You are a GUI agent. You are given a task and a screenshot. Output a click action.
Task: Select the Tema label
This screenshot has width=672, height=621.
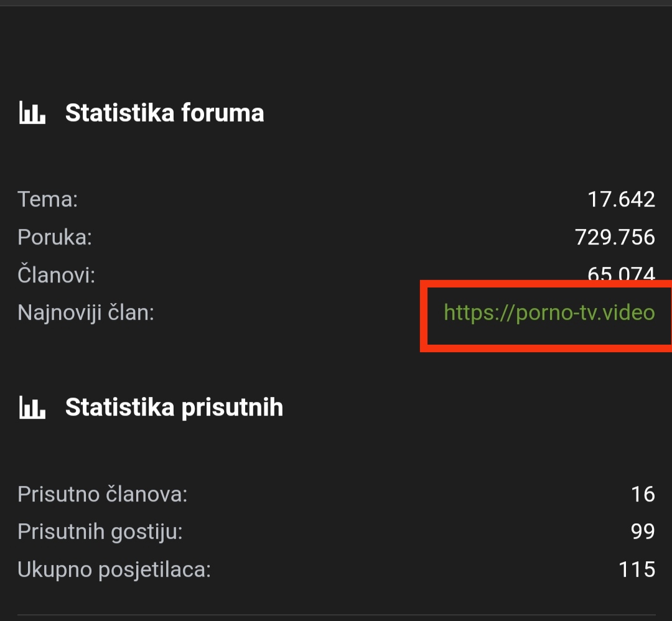(x=47, y=199)
